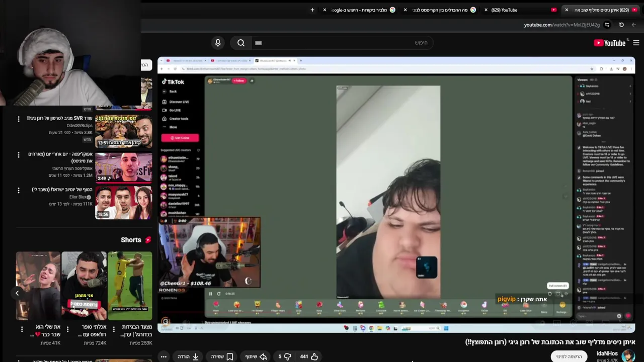Play the SVR reaction video thumbnail 13:51

(x=123, y=131)
